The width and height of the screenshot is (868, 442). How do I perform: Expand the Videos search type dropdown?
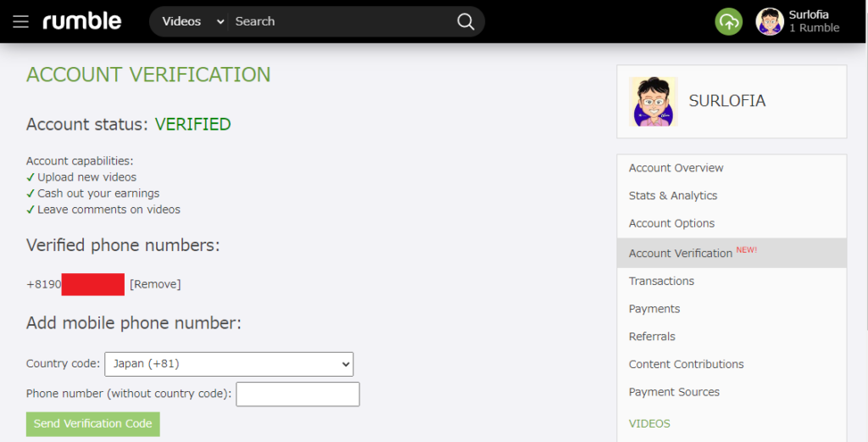[192, 21]
